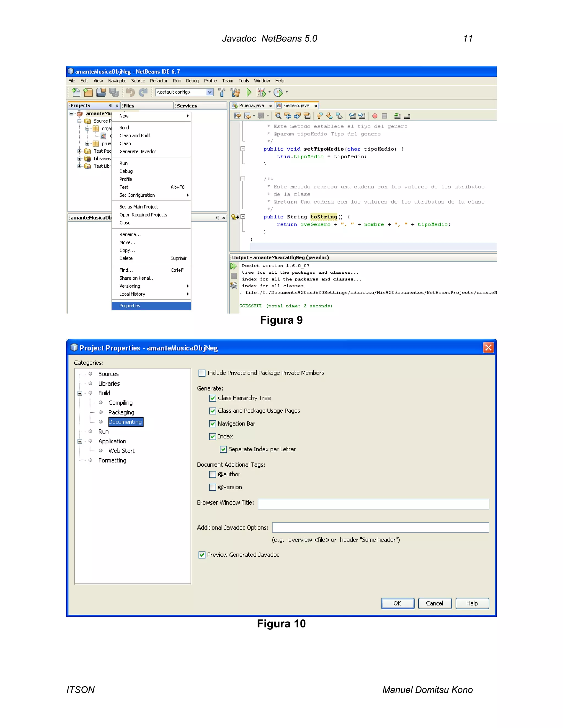
Task: Click the Previous Bookmark icon in editor
Action: click(320, 116)
